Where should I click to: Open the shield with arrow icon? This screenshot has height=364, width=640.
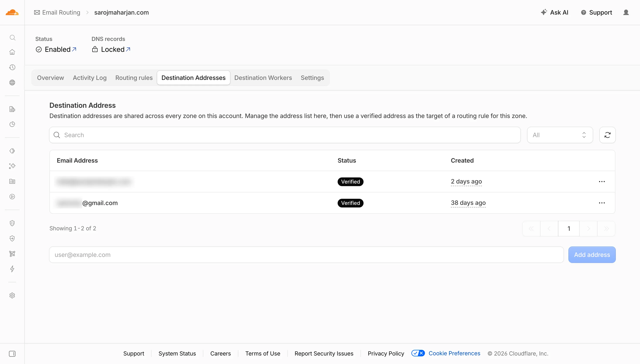[x=12, y=238]
